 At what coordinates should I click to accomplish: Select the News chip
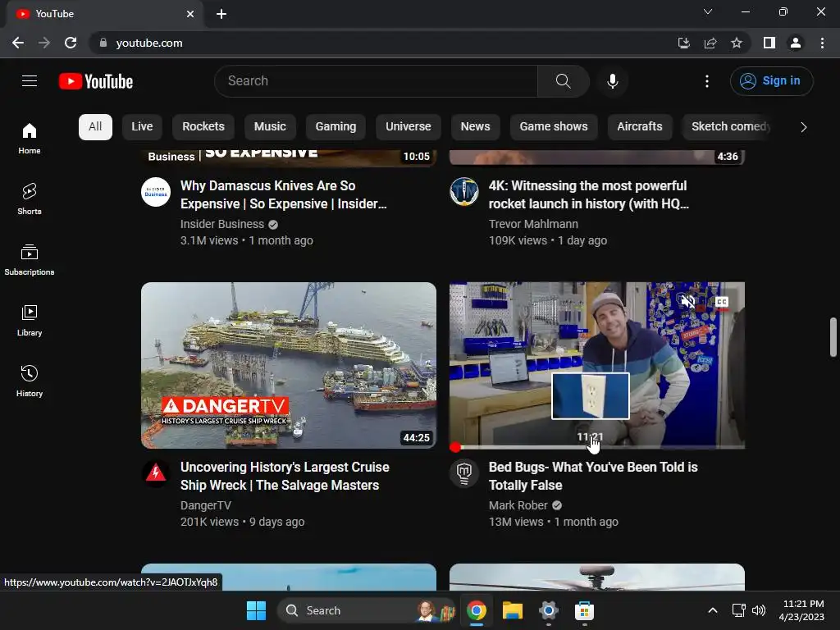tap(475, 127)
